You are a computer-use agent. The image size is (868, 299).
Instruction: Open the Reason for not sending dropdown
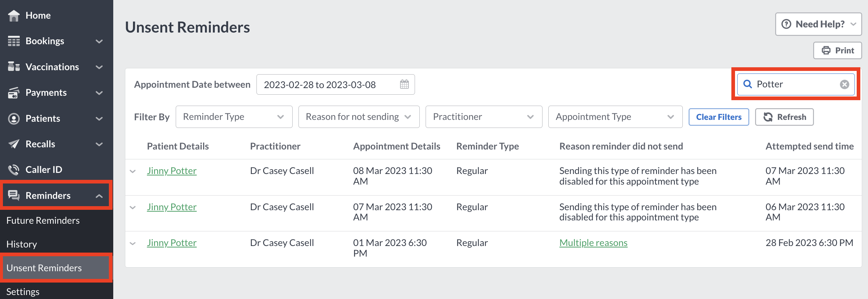(x=359, y=117)
